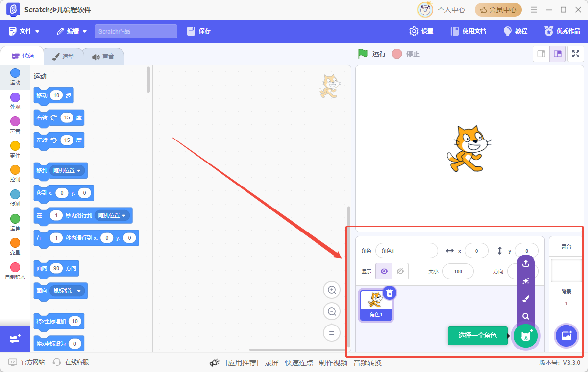Select the 控制 block category
The width and height of the screenshot is (588, 372).
15,173
